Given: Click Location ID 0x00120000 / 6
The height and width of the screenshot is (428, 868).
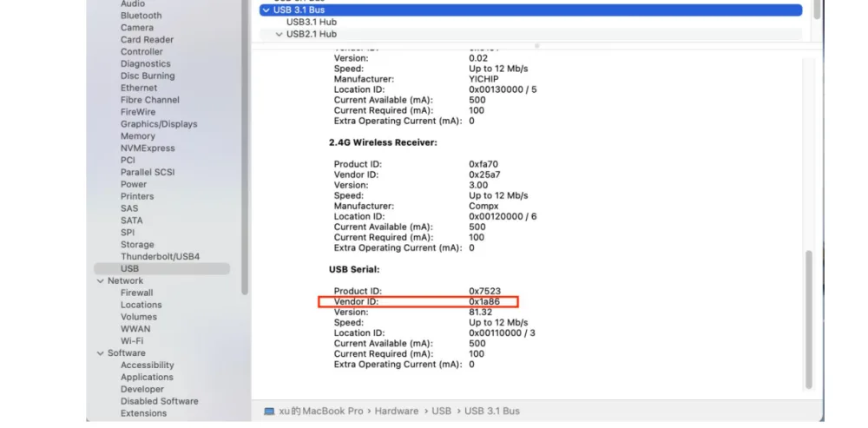Looking at the screenshot, I should click(x=503, y=216).
